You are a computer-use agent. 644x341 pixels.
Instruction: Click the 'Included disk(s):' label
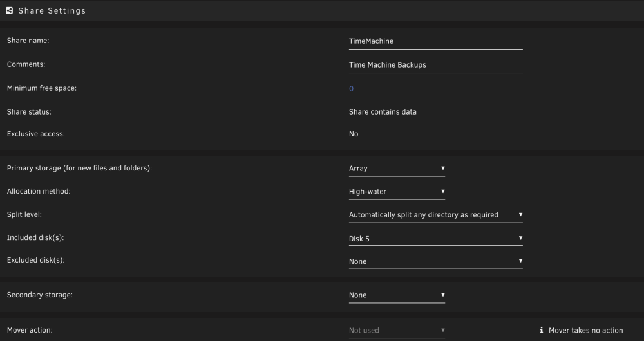tap(35, 237)
